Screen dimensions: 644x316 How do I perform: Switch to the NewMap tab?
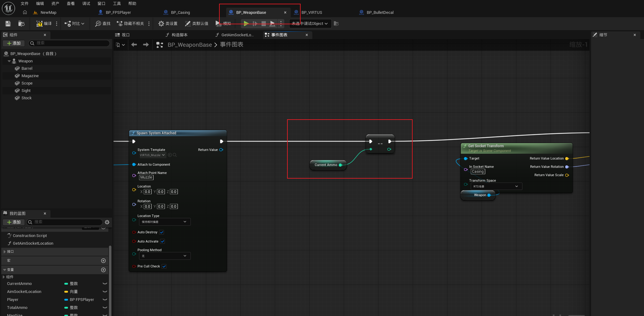click(48, 13)
